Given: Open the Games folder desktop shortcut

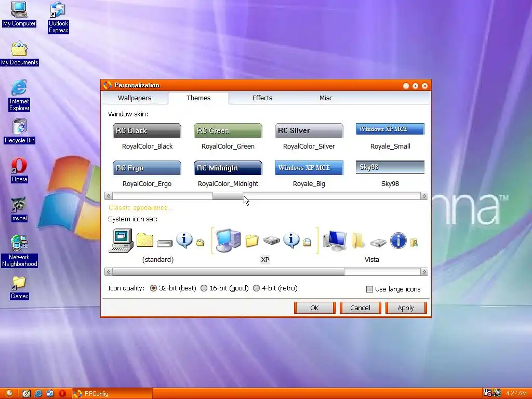Looking at the screenshot, I should [19, 288].
